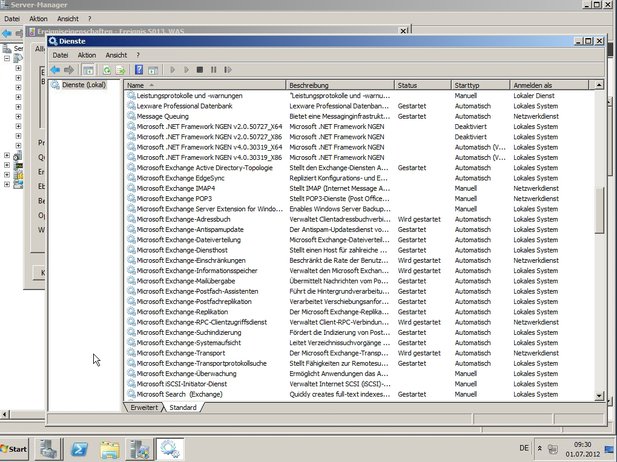Open Aktion menu in the Server-Manager window

point(38,18)
